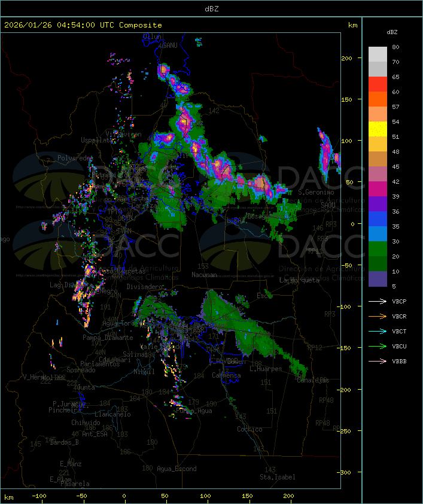Click the indigo 5-10 dBZ swatch
Screen dimensions: 423x504
(378, 279)
